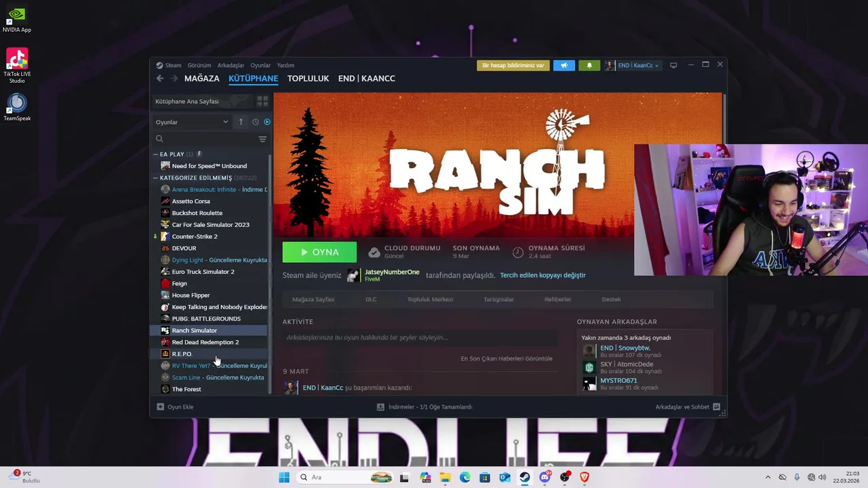Image resolution: width=868 pixels, height=488 pixels.
Task: Go forward with the right arrow
Action: (x=174, y=79)
